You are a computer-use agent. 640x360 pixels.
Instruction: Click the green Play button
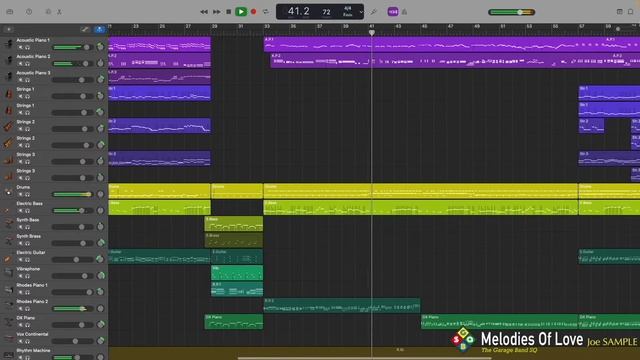(241, 12)
